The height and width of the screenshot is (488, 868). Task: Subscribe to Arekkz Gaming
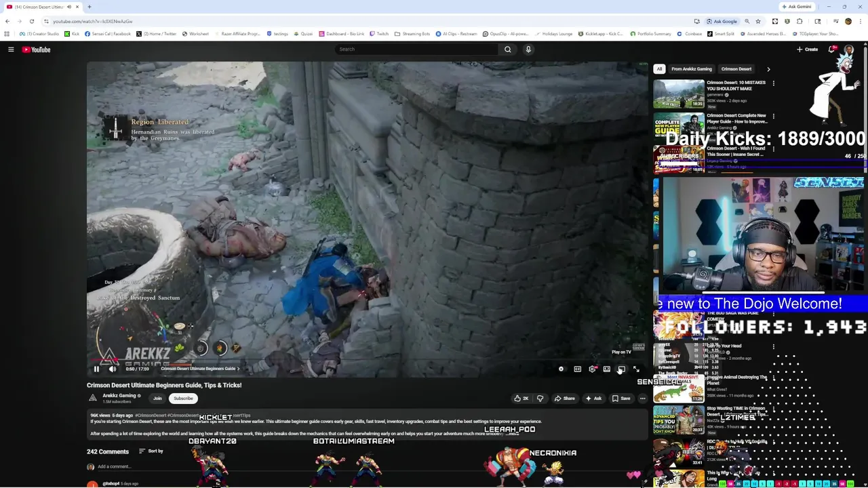(x=183, y=399)
